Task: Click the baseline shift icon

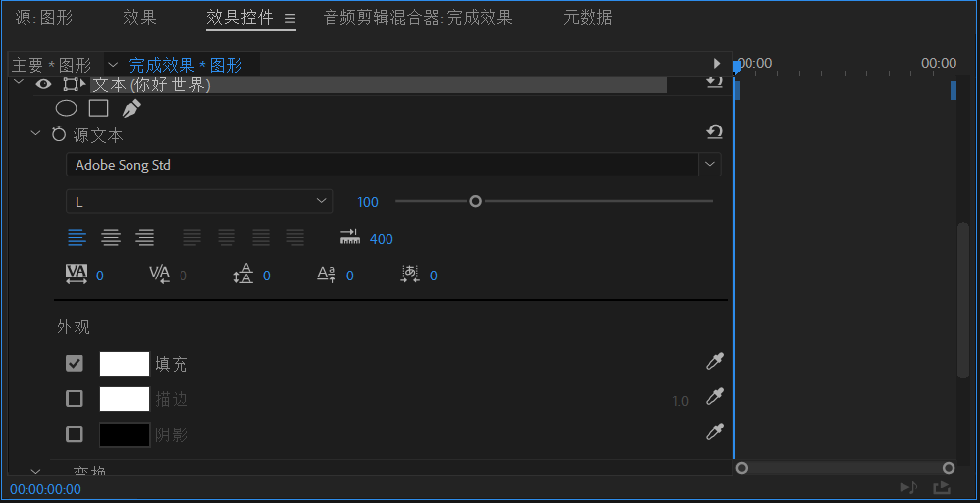Action: coord(327,275)
